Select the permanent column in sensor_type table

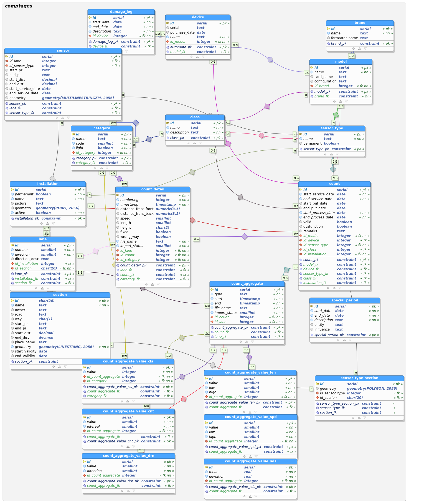[x=332, y=143]
